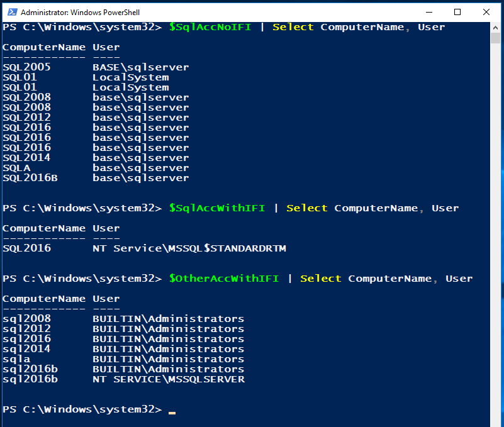Click the uppercase SQL2014 computer name
504x427 pixels.
pos(26,158)
